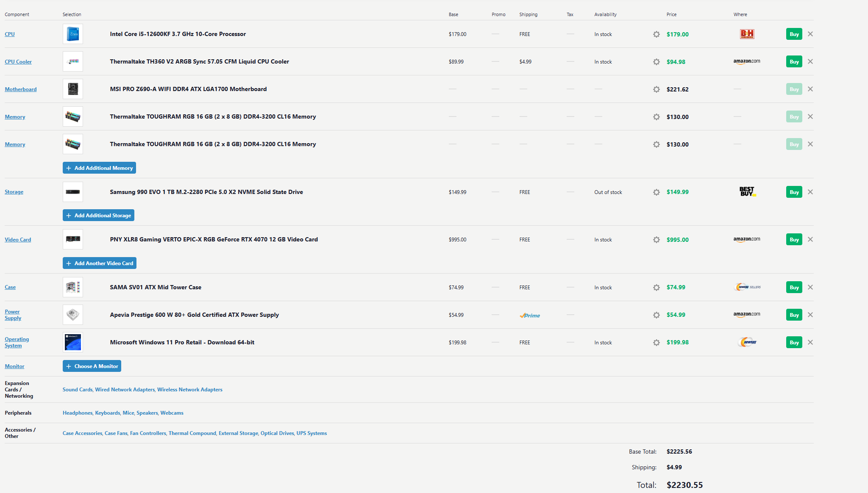This screenshot has width=868, height=493.
Task: Click gear icon for Apevia Prestige power supply
Action: pyautogui.click(x=657, y=315)
